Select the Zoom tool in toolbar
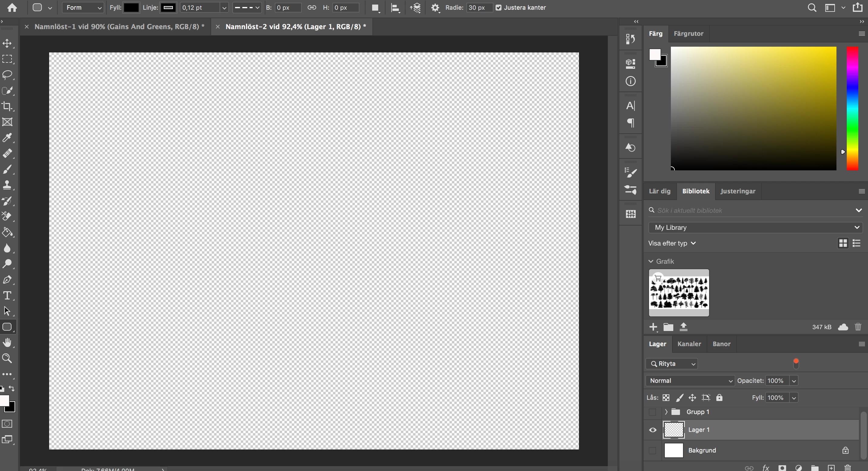Screen dimensions: 868x471 coord(7,358)
